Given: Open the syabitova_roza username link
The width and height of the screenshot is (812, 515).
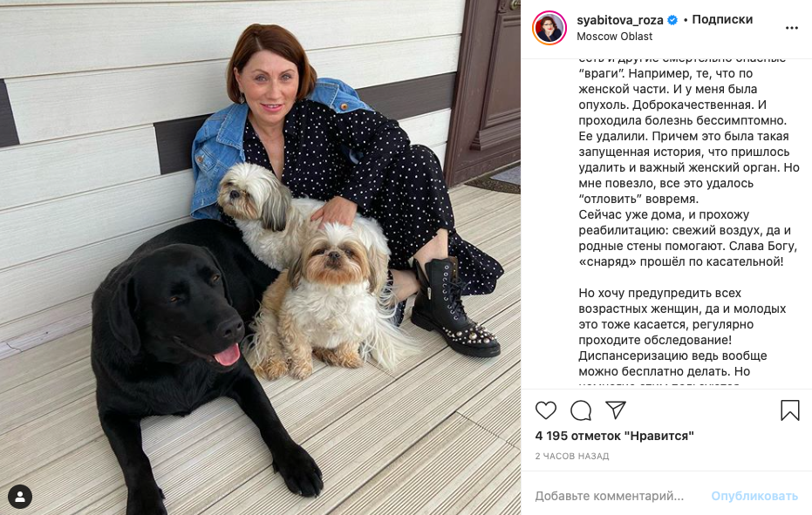Looking at the screenshot, I should click(x=620, y=20).
